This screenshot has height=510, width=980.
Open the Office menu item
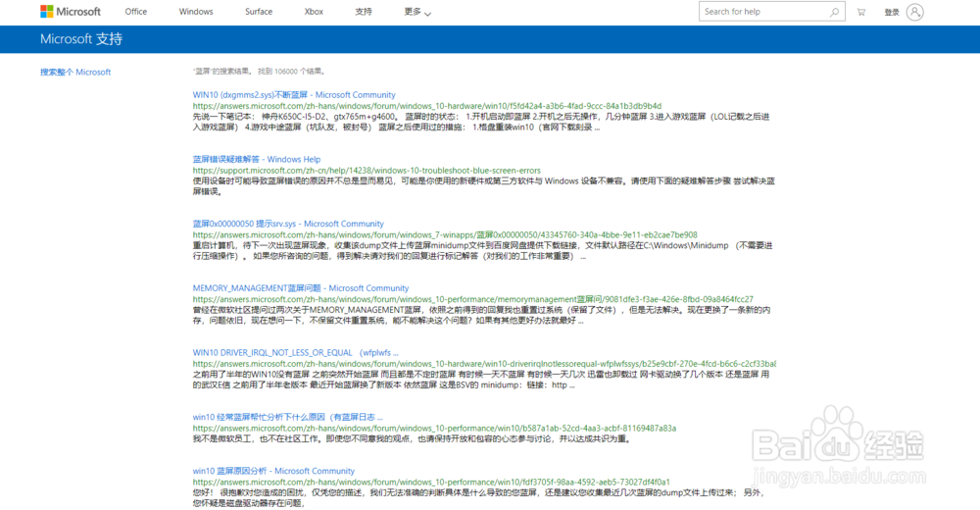pyautogui.click(x=135, y=11)
